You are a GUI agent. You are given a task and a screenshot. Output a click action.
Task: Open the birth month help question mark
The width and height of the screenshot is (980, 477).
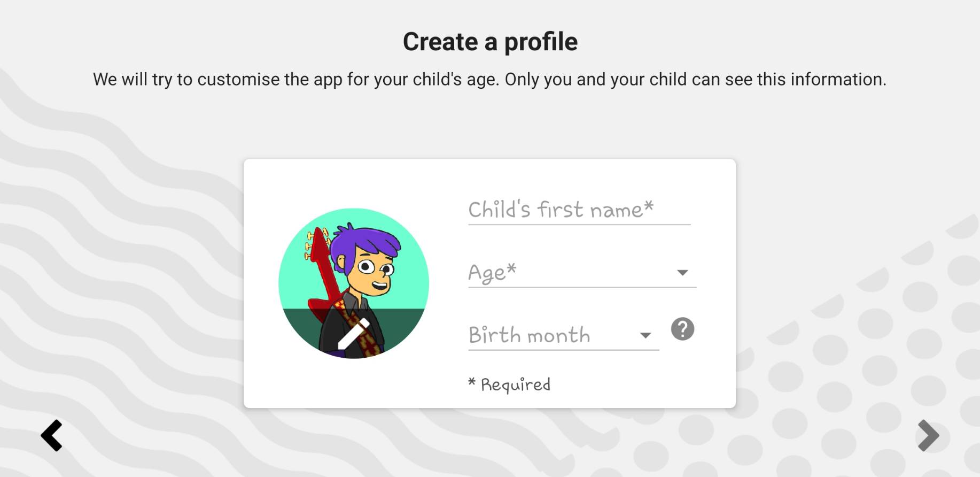pyautogui.click(x=682, y=329)
